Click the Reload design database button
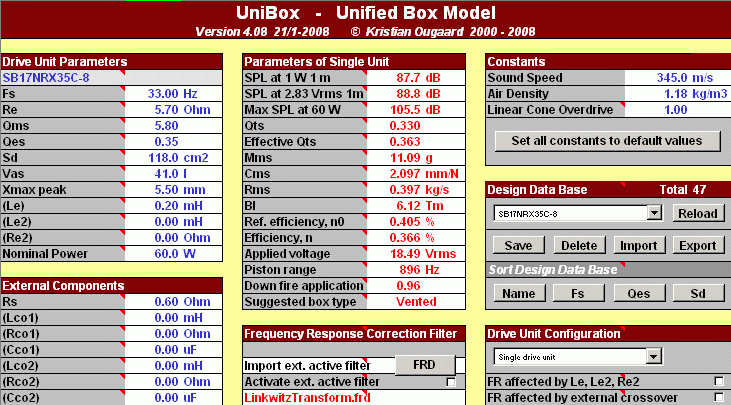Screen dimensions: 731x405 [x=697, y=213]
